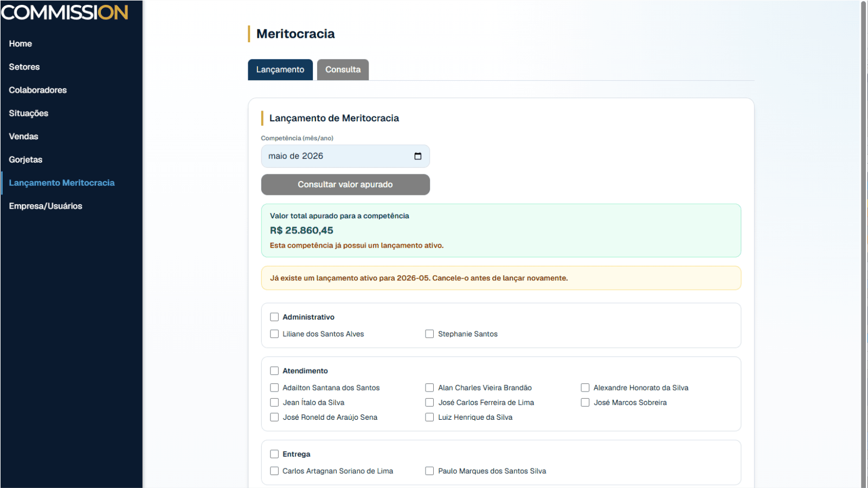Viewport: 868px width, 488px height.
Task: Click the page vertical scrollbar
Action: (864, 244)
